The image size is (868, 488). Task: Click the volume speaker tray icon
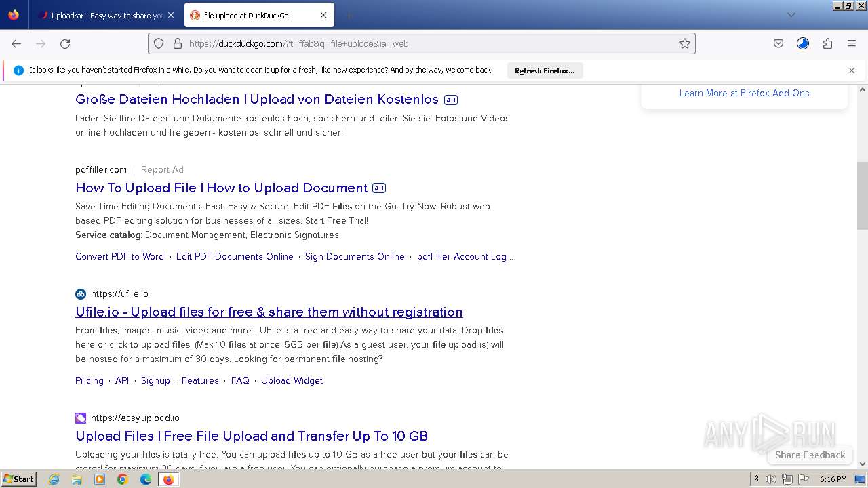tap(771, 479)
